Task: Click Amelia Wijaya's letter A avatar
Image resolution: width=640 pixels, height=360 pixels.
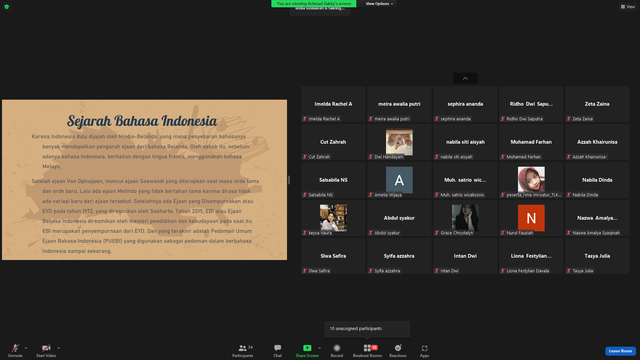Action: tap(399, 180)
